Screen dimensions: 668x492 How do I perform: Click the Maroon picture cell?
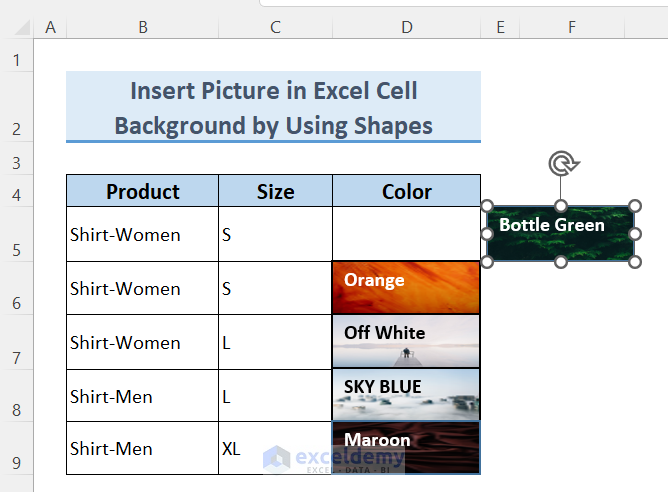tap(406, 448)
